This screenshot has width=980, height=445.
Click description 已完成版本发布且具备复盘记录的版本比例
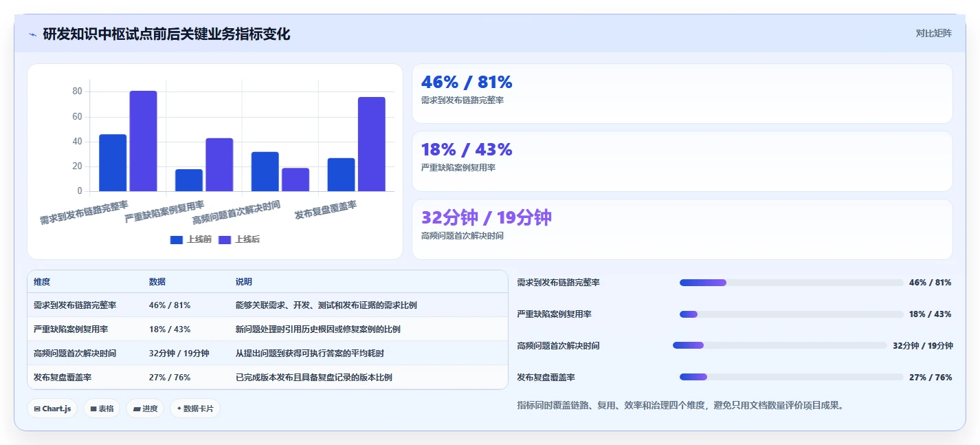pyautogui.click(x=314, y=378)
